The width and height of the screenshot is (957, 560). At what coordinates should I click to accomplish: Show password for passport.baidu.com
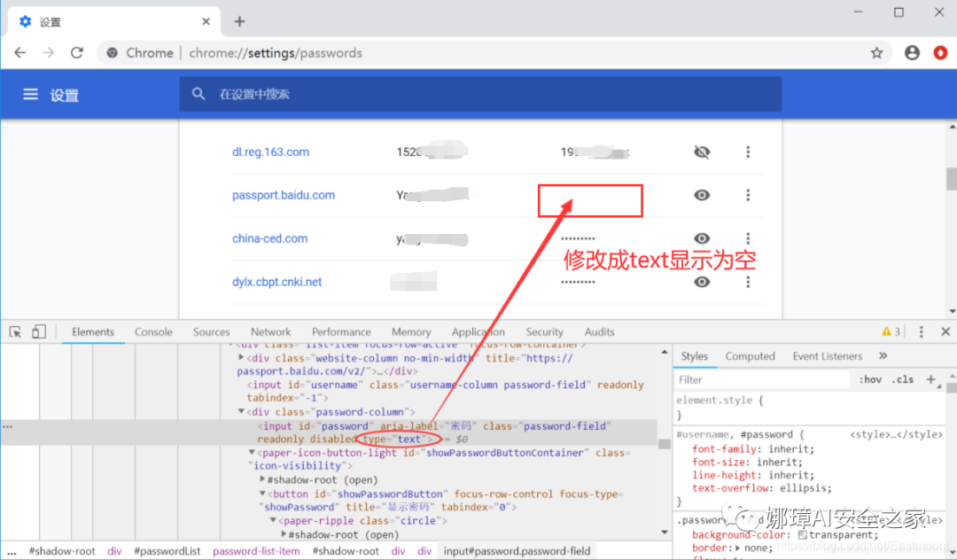pos(702,195)
